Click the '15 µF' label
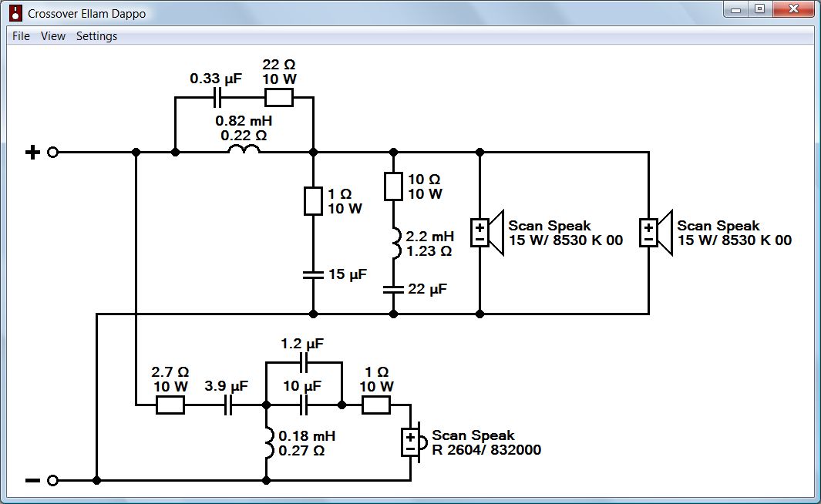Viewport: 821px width, 504px height. point(348,274)
